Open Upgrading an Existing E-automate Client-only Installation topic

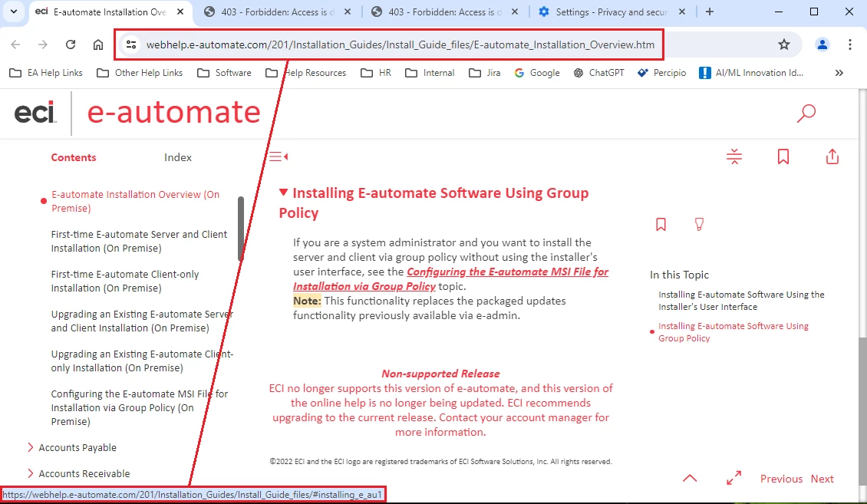point(142,361)
